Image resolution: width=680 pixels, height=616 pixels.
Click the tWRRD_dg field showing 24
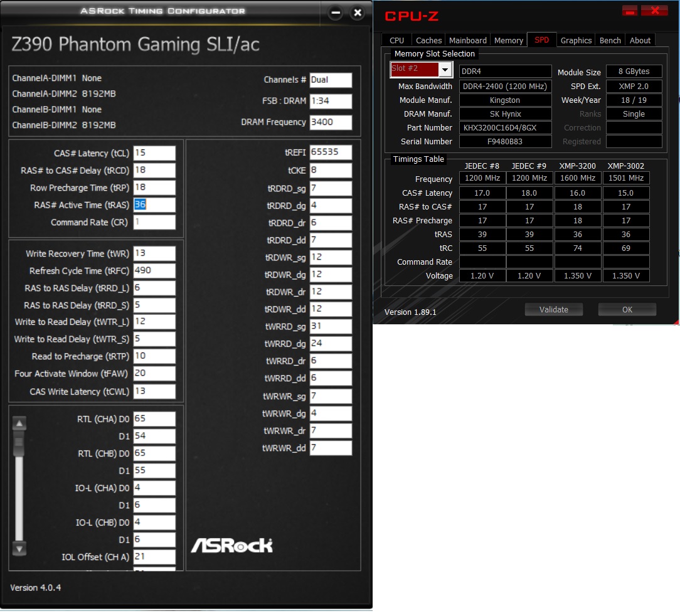coord(331,344)
